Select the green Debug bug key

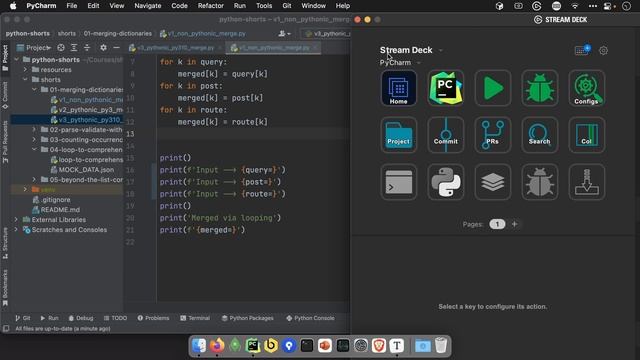540,88
